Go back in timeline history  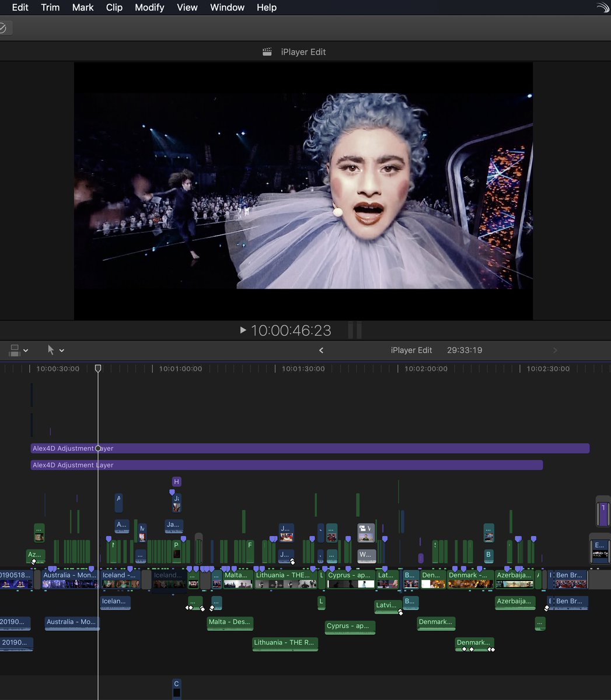tap(321, 350)
